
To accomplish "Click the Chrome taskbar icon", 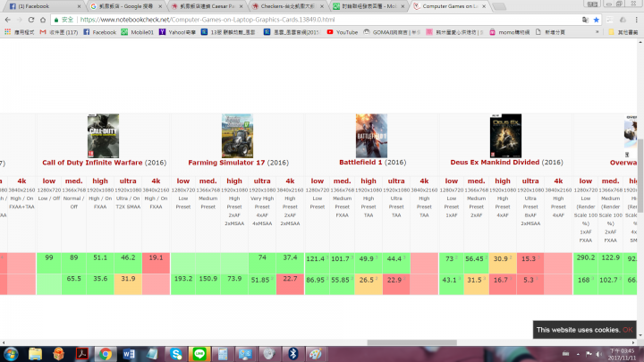I will click(x=106, y=354).
